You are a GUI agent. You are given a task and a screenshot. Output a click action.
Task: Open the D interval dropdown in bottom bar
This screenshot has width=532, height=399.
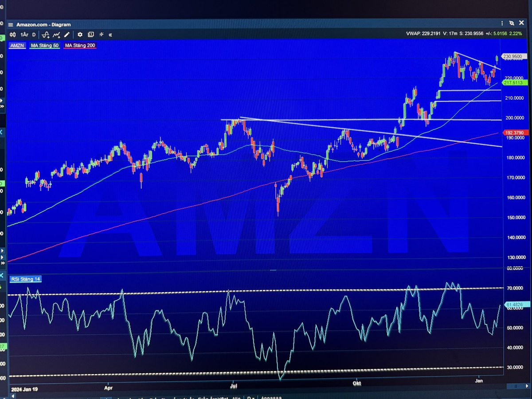click(251, 398)
